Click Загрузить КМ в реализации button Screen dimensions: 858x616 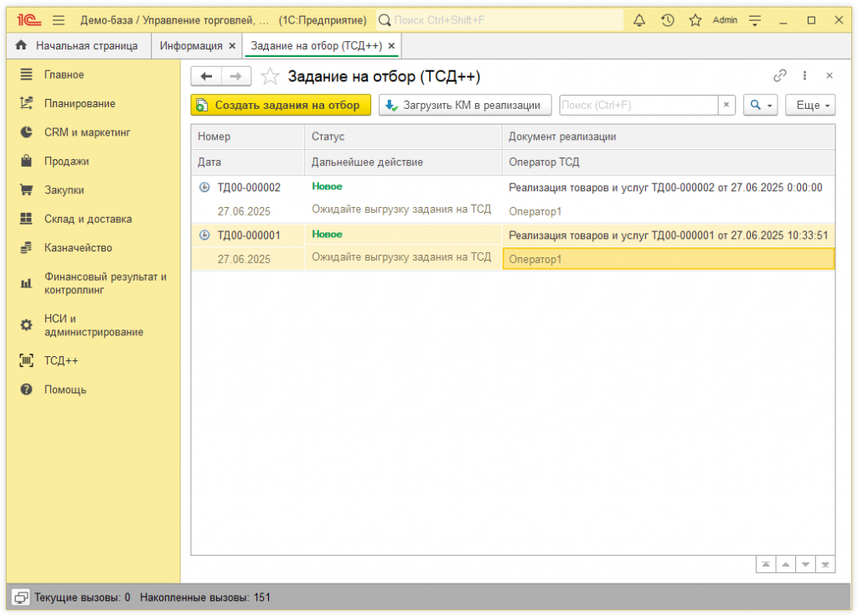pyautogui.click(x=465, y=105)
